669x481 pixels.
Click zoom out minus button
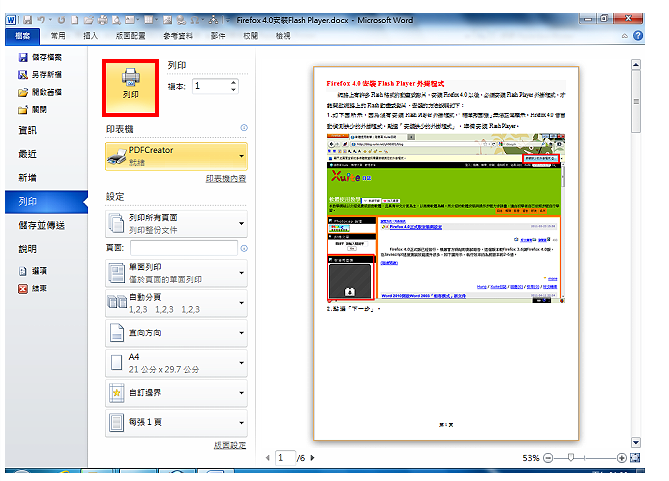(548, 458)
